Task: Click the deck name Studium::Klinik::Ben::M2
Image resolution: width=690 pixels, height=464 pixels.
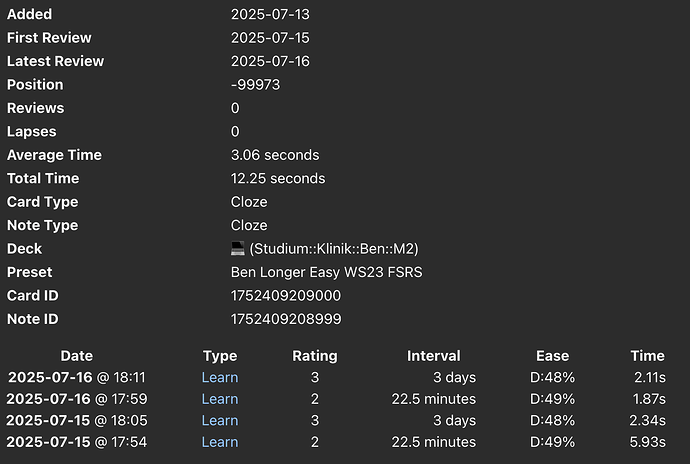Action: 334,249
